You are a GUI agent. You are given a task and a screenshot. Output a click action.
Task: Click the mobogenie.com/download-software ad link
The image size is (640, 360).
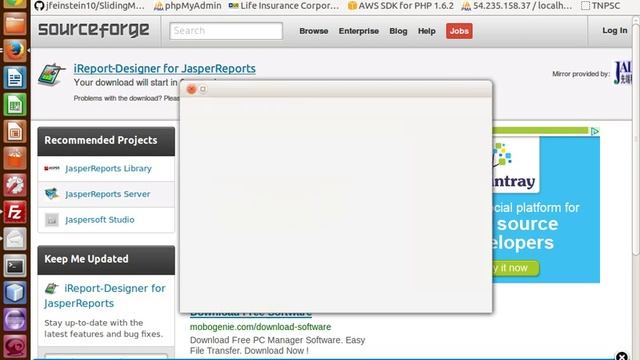click(260, 327)
